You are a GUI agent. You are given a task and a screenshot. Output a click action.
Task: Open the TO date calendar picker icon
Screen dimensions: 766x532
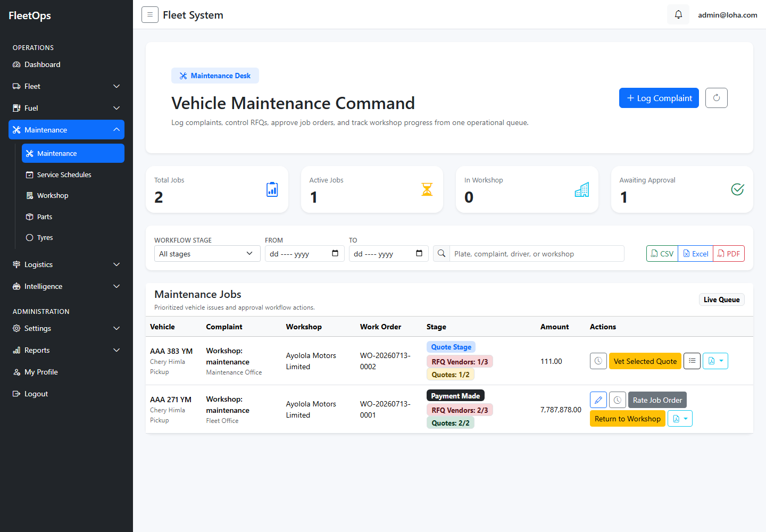[419, 253]
